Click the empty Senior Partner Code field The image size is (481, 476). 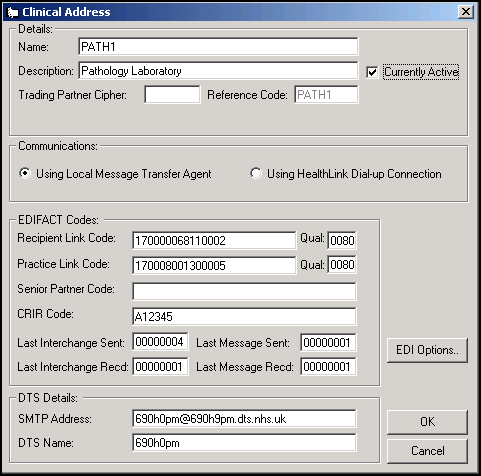pos(244,291)
